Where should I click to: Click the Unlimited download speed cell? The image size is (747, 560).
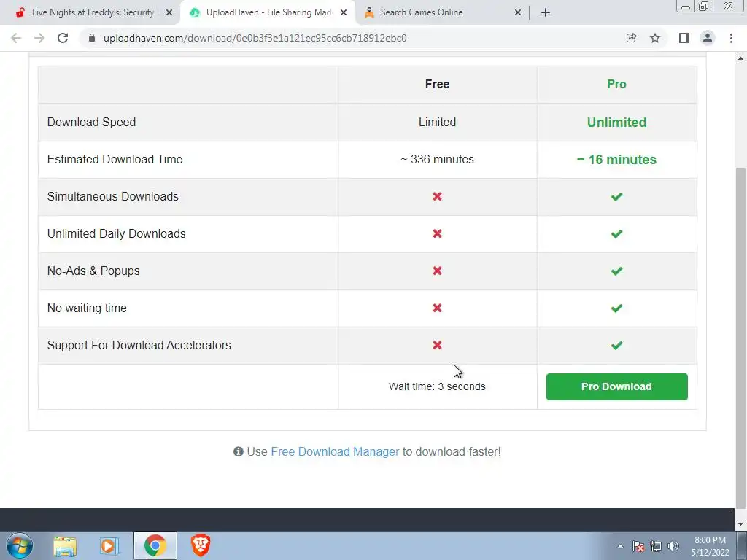(616, 122)
